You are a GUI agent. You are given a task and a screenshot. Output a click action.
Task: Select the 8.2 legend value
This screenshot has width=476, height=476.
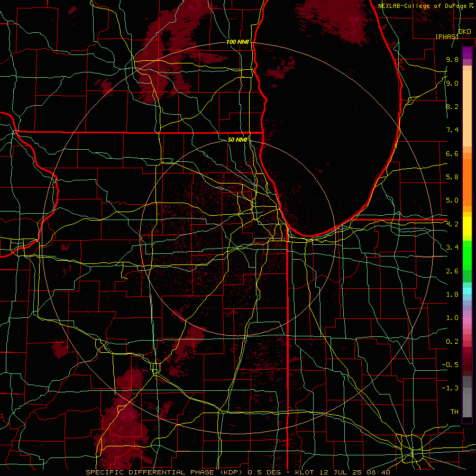tap(452, 106)
